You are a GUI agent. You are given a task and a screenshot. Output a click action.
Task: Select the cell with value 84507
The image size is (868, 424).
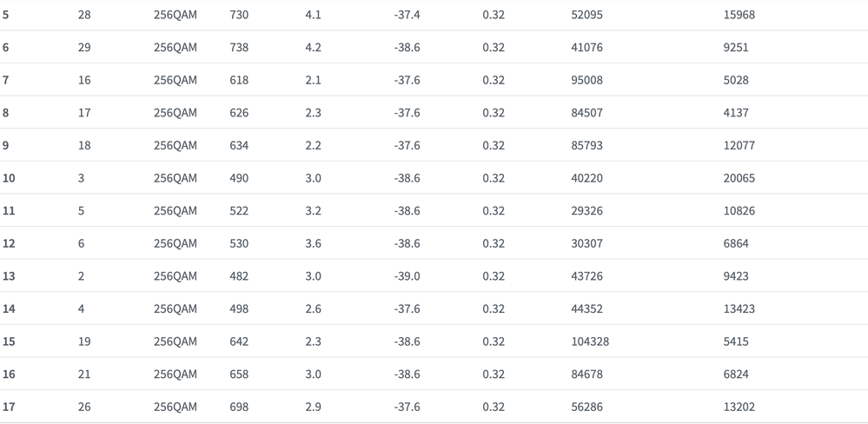coord(586,113)
